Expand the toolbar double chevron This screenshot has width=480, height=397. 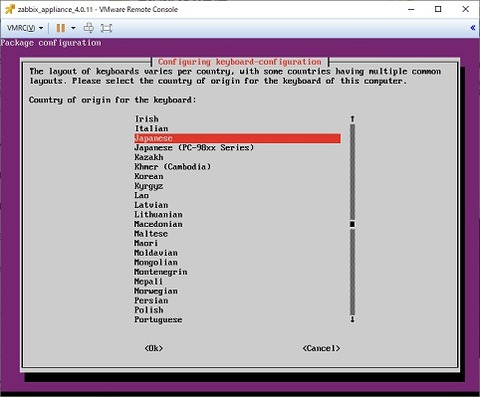[473, 28]
